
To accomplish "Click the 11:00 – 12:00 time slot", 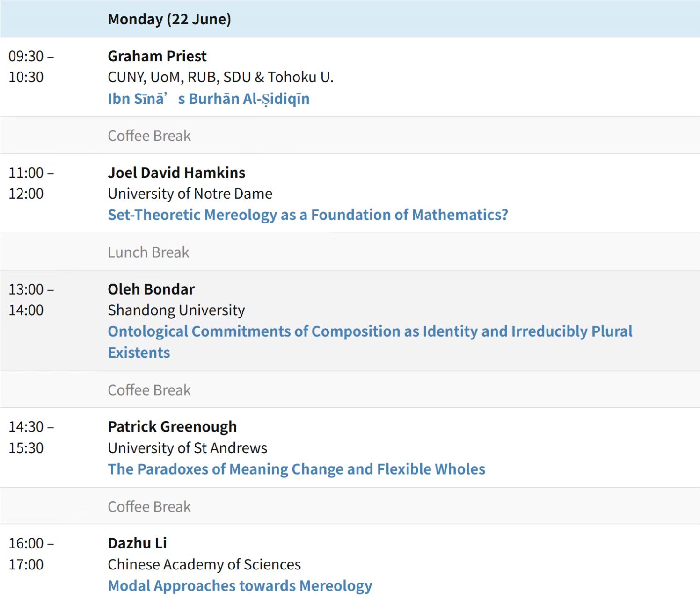I will tap(31, 183).
